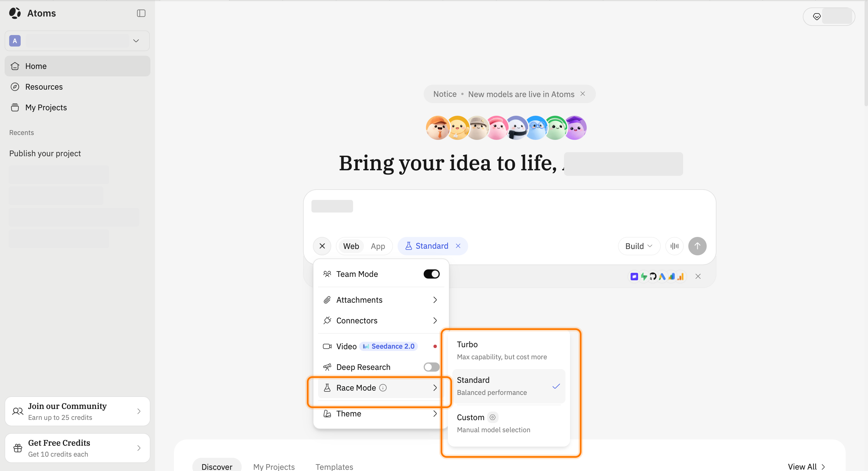The height and width of the screenshot is (471, 868).
Task: Click the Custom settings gear icon
Action: click(x=492, y=417)
